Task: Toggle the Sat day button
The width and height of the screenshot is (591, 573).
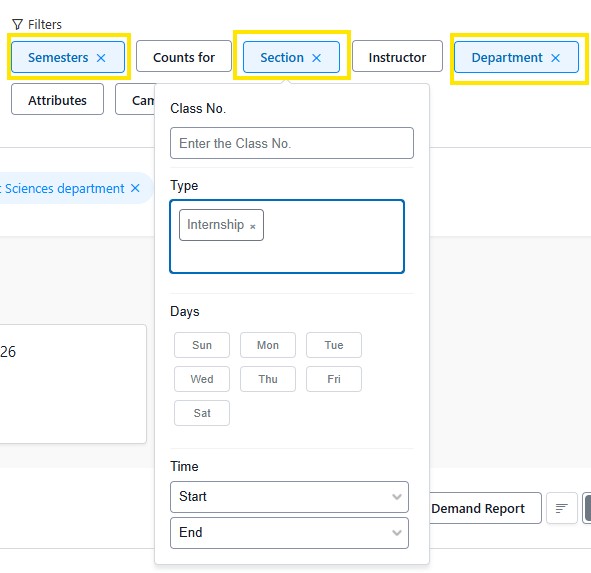Action: pos(202,413)
